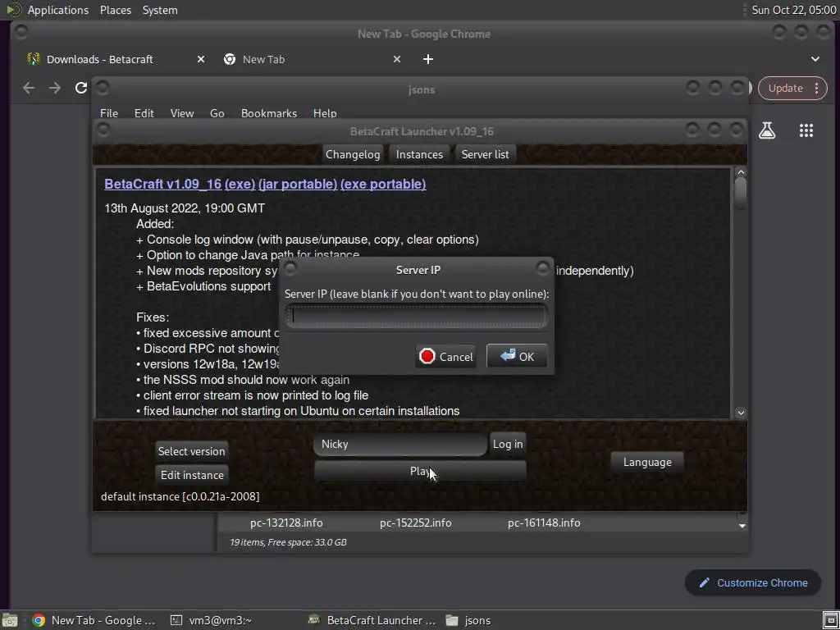Open the Instances tab
This screenshot has width=840, height=630.
pos(419,154)
